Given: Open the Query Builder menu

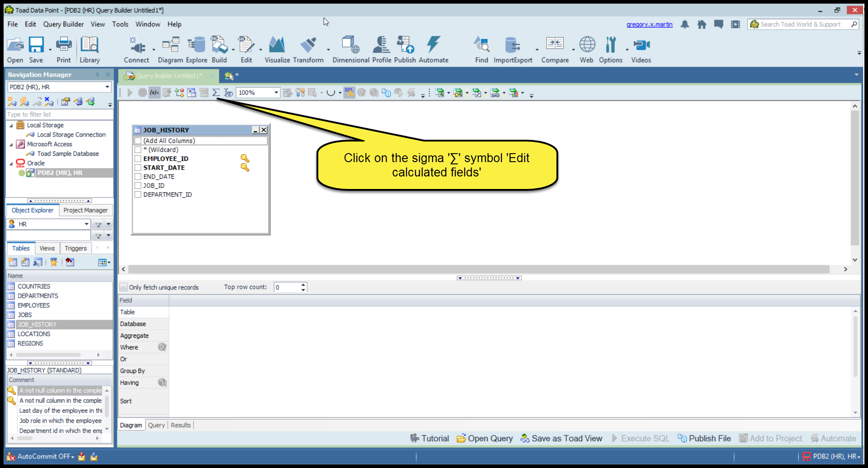Looking at the screenshot, I should click(63, 24).
